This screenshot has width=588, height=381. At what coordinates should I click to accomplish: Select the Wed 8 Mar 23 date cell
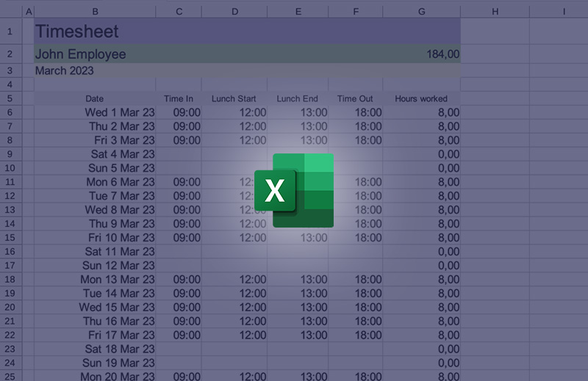(x=95, y=210)
